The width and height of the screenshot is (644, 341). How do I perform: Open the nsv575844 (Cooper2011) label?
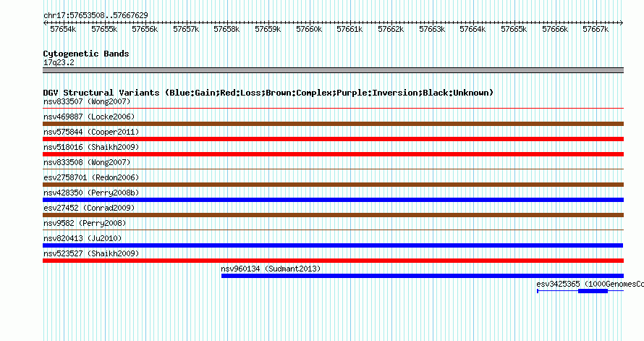coord(91,132)
